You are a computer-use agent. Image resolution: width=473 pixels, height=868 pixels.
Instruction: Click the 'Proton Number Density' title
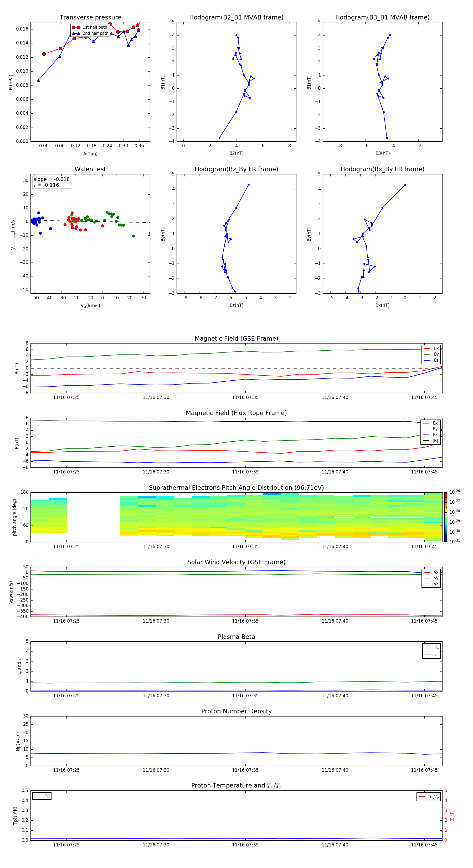coord(236,711)
